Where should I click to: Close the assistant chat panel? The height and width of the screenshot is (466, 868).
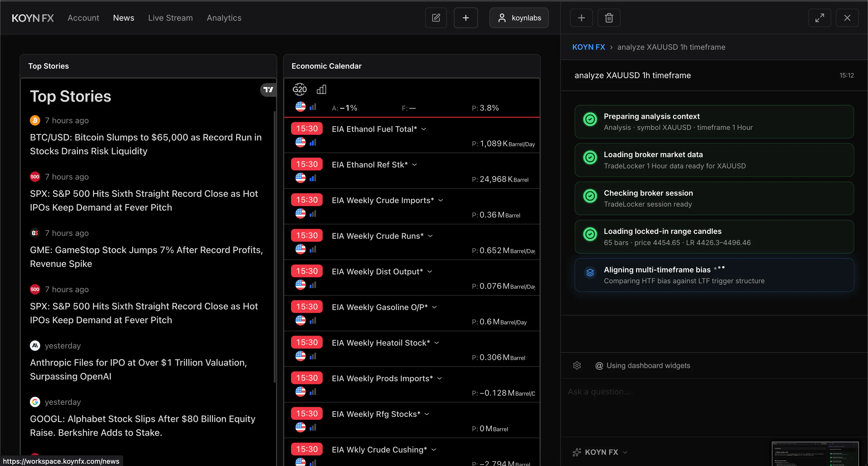click(847, 18)
